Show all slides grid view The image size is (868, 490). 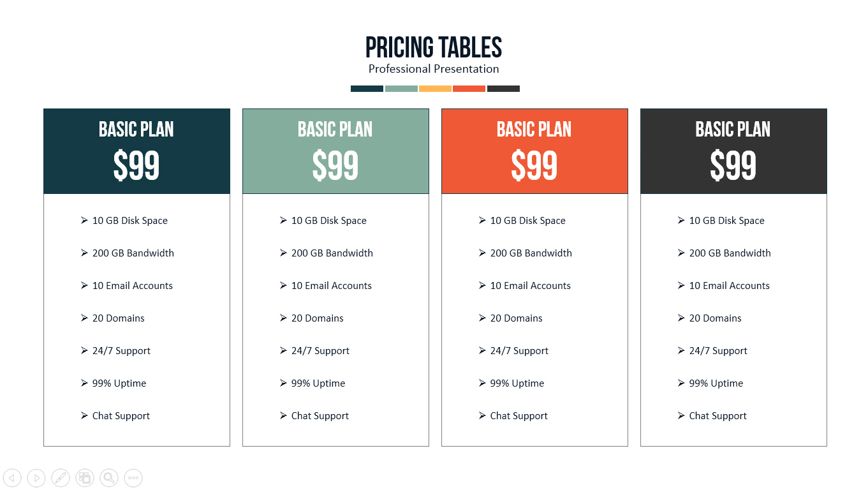coord(85,478)
